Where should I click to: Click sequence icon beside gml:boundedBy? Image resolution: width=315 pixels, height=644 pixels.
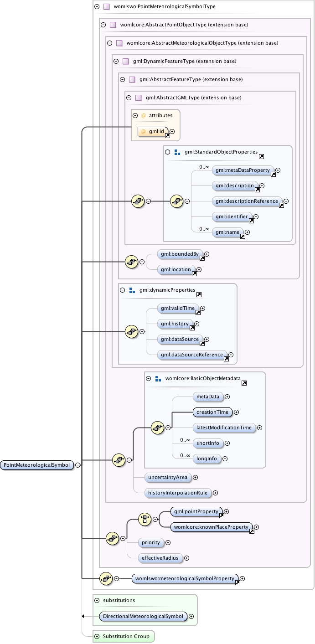pos(132,262)
